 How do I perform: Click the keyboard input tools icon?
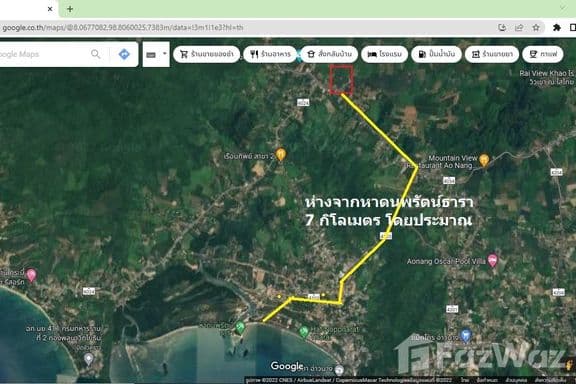[151, 55]
